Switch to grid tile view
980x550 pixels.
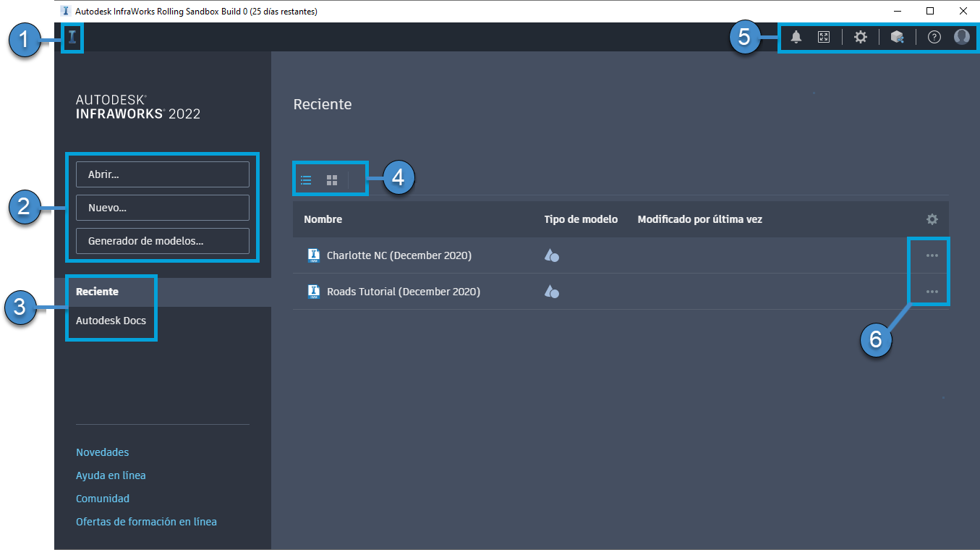coord(332,180)
